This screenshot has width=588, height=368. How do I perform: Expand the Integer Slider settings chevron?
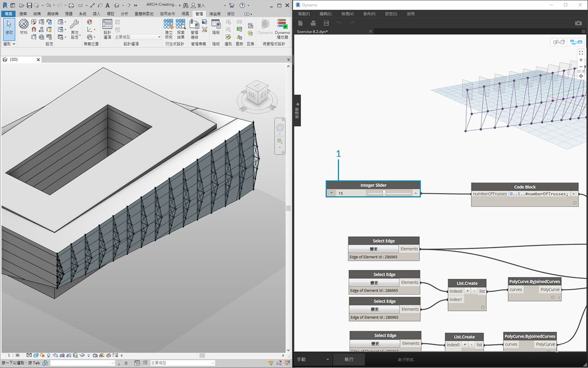[x=331, y=193]
